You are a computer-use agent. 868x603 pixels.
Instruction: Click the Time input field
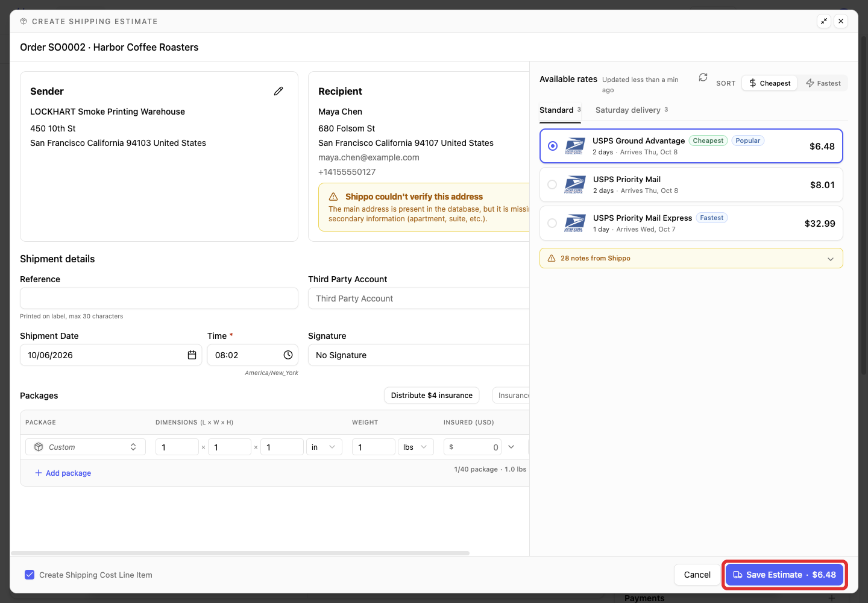(x=253, y=355)
